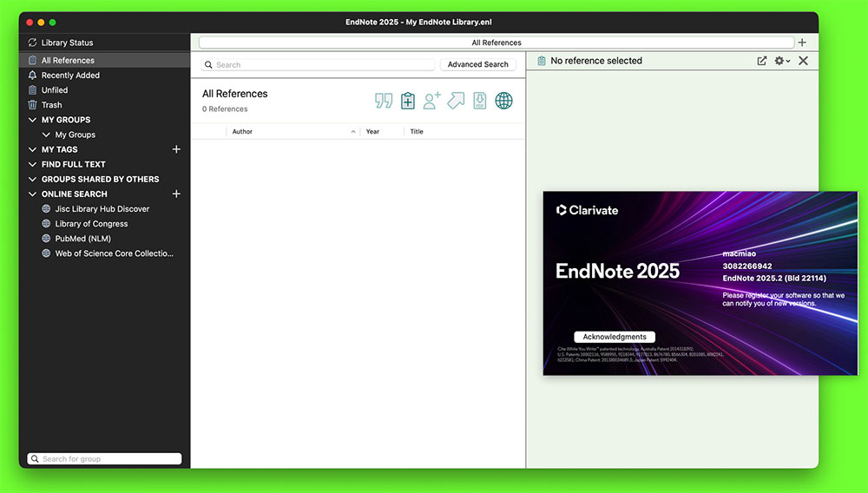
Task: Sort by the Author column header
Action: 242,132
